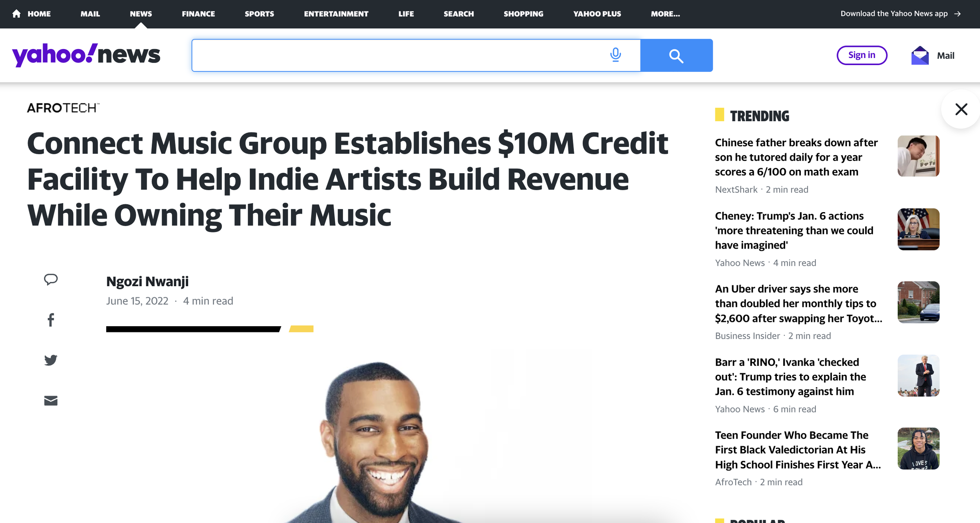980x523 pixels.
Task: Expand the More... navigation menu
Action: (x=665, y=14)
